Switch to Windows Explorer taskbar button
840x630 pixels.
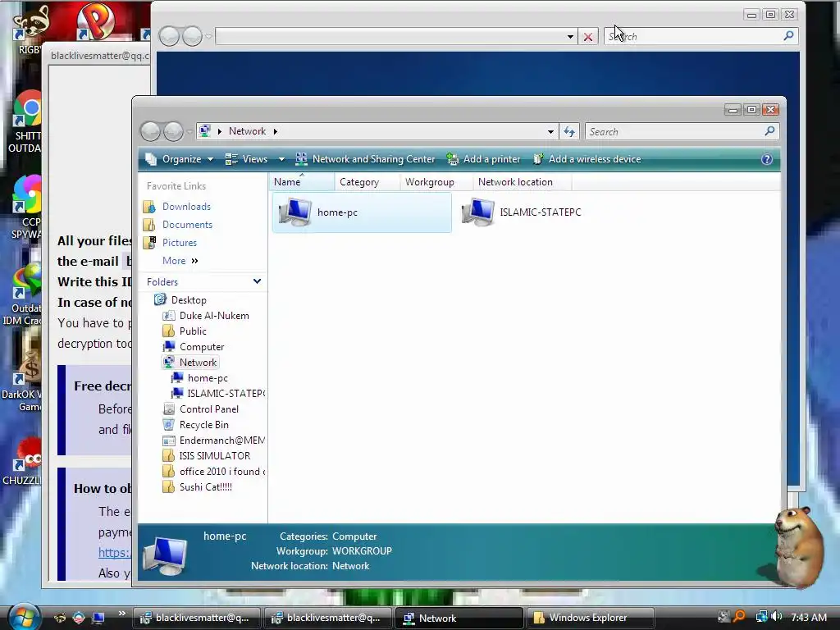point(591,619)
